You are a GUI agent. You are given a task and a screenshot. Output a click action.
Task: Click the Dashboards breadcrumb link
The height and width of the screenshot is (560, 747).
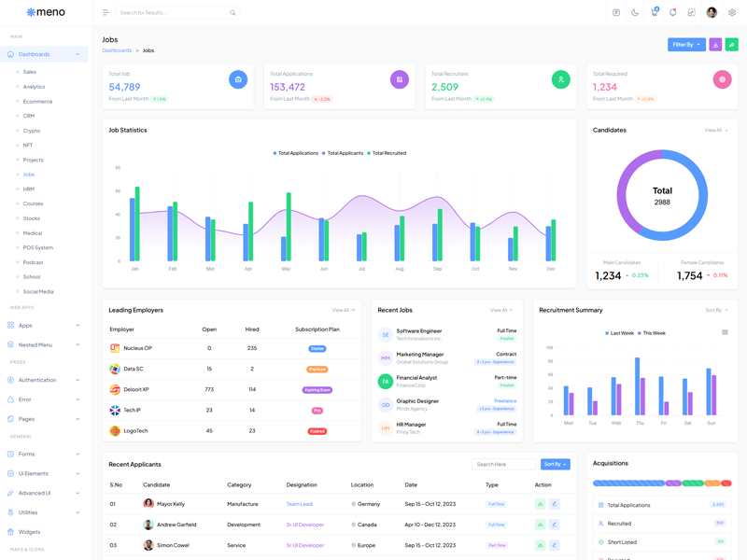(x=117, y=50)
